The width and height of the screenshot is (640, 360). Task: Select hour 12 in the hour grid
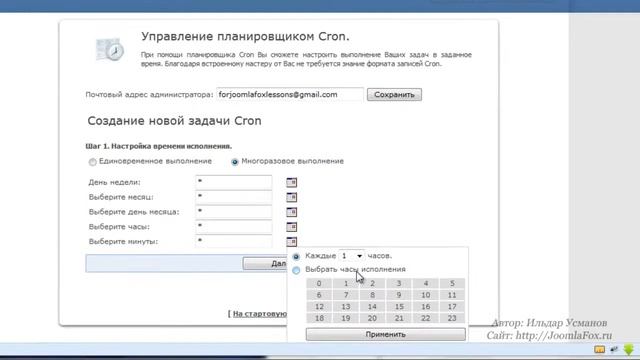[x=319, y=307]
